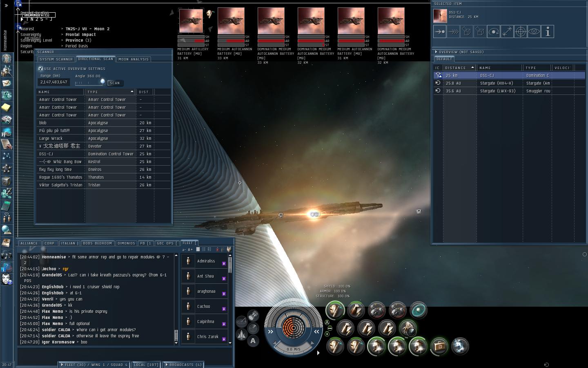Open the journal book icon in sidebar
This screenshot has height=368, width=588.
point(7,242)
